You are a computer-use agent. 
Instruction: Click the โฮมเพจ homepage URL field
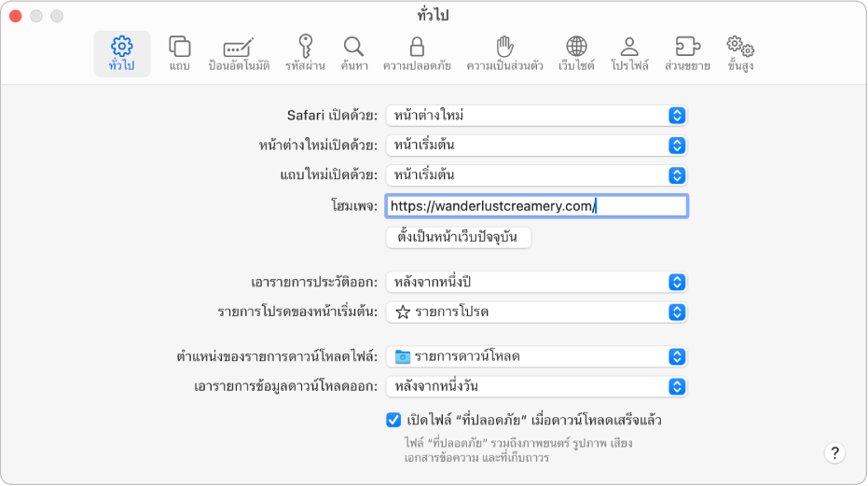(537, 206)
